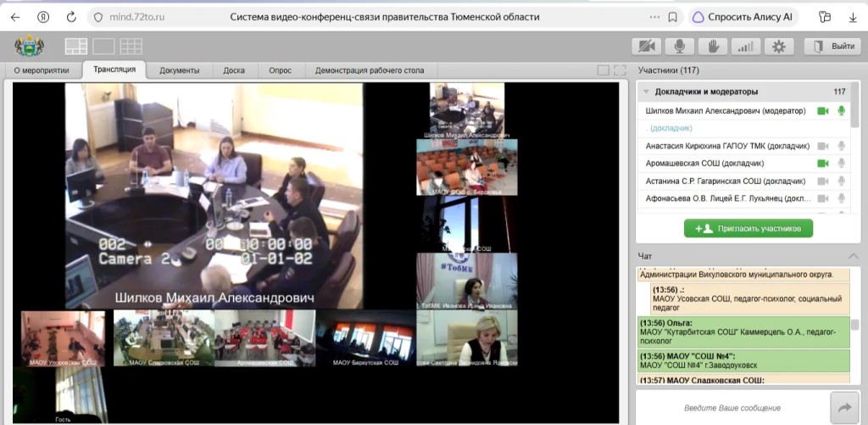Bookmark this page
The width and height of the screenshot is (868, 425).
[x=672, y=17]
